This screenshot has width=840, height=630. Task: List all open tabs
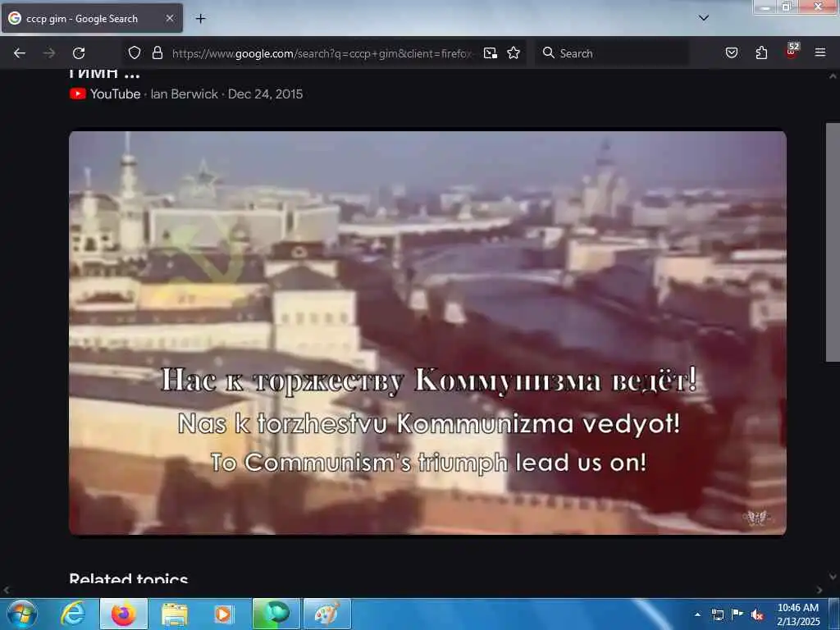coord(703,18)
